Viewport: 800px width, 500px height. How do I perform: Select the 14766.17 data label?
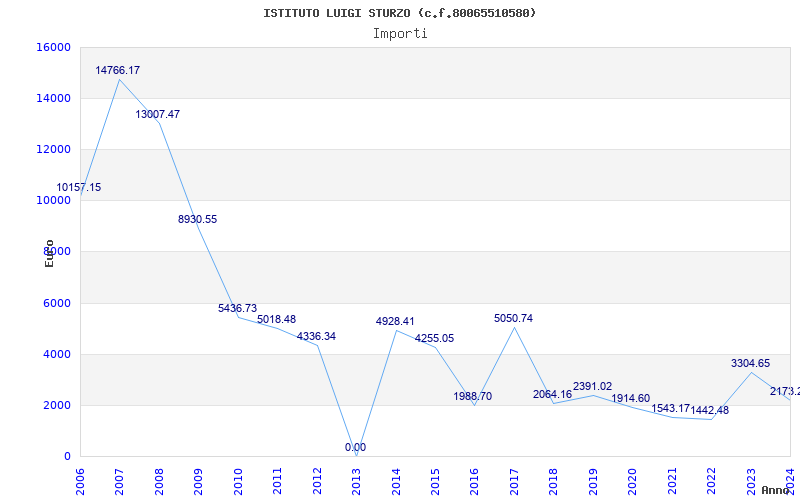coord(117,70)
